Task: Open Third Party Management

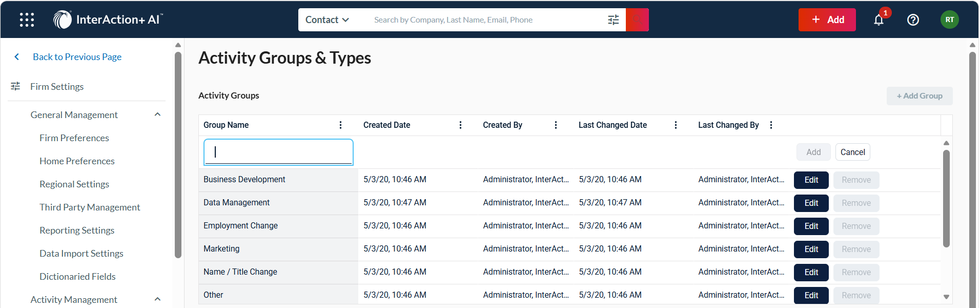Action: 90,207
